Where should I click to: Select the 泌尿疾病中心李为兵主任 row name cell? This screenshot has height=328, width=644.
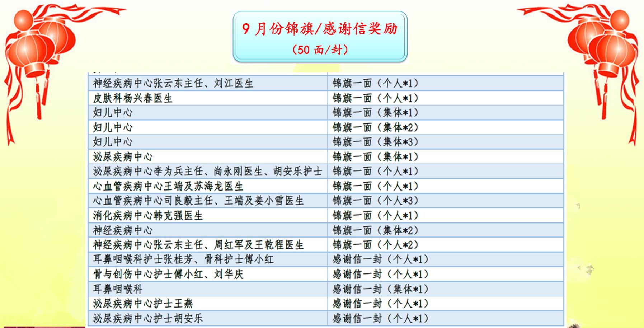pyautogui.click(x=207, y=172)
